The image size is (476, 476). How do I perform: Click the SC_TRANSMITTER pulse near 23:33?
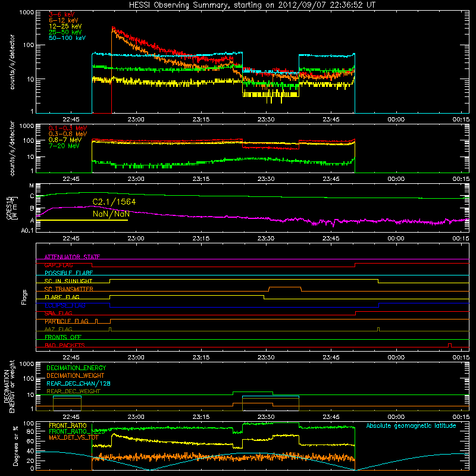(x=285, y=289)
